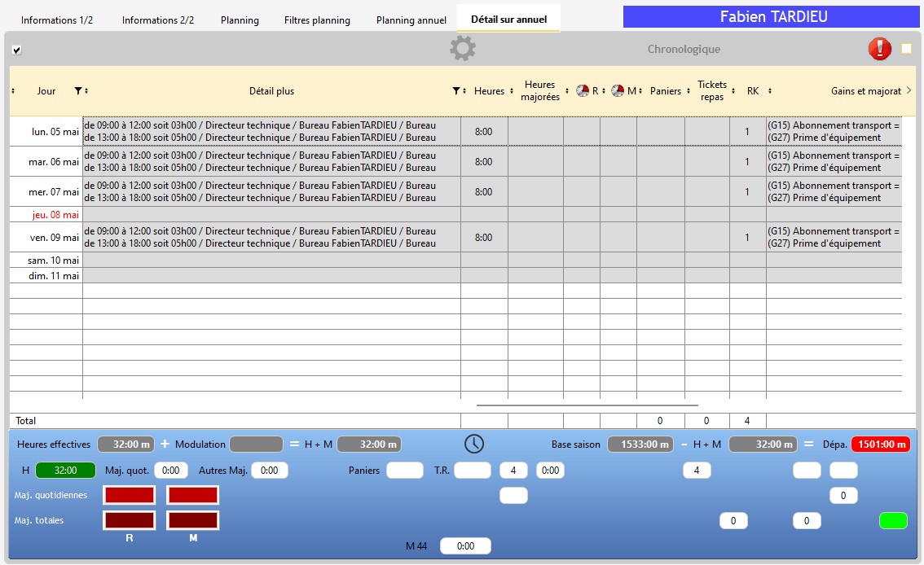
Task: Expand columns with the arrow after Gains et majorat
Action: tap(909, 91)
